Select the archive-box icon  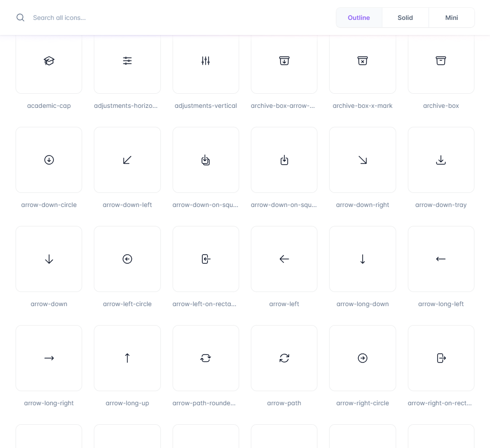[441, 61]
